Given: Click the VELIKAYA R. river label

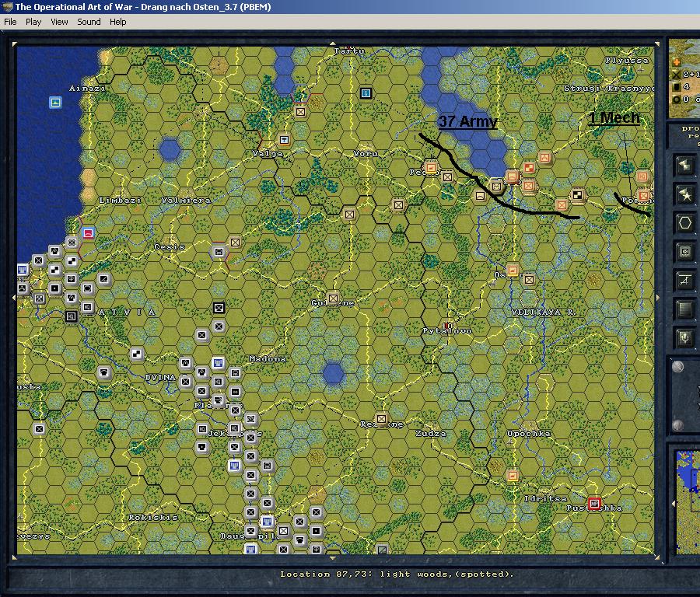Looking at the screenshot, I should click(544, 312).
